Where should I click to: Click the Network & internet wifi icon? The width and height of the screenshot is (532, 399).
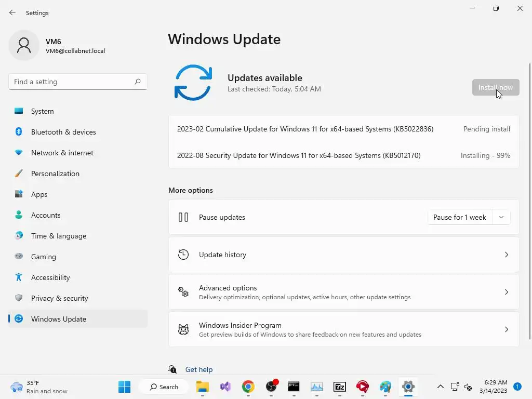(x=19, y=153)
